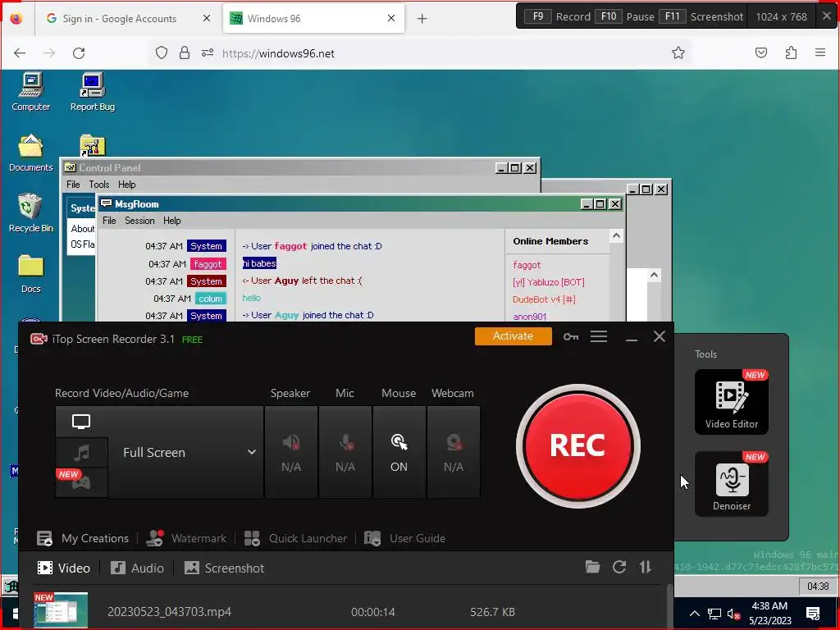Switch to the Video tab
Image resolution: width=840 pixels, height=630 pixels.
pos(63,568)
